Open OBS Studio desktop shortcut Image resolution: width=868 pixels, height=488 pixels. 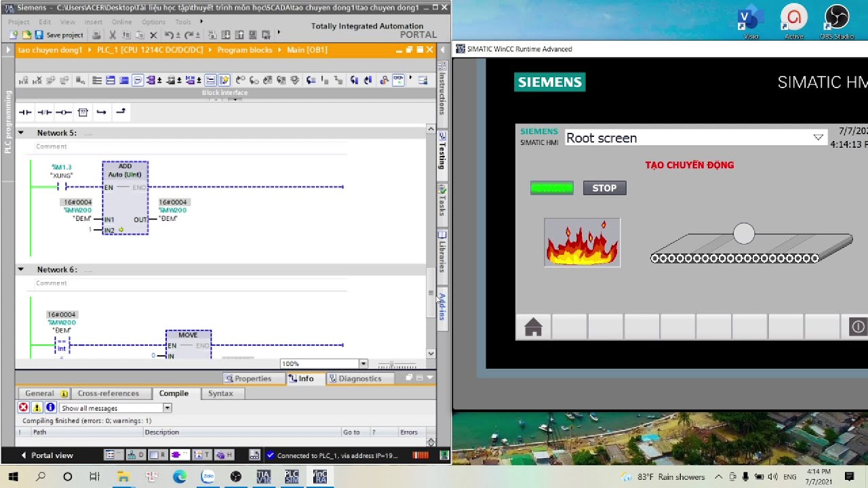(837, 22)
